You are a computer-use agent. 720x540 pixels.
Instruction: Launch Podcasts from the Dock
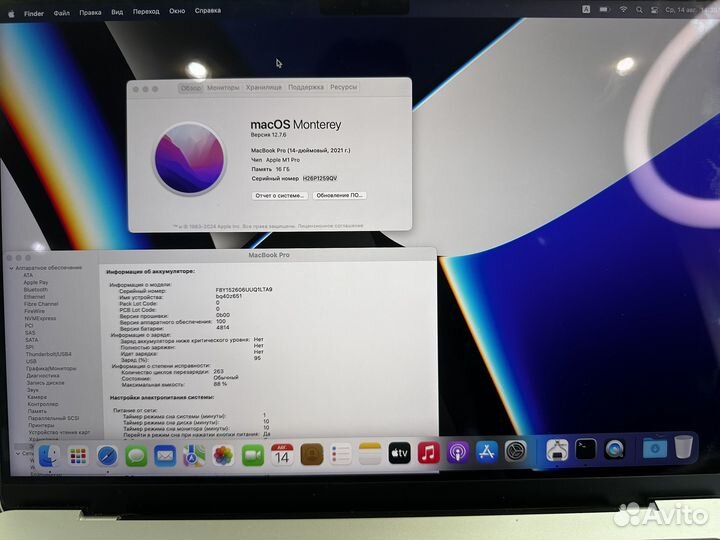click(458, 452)
